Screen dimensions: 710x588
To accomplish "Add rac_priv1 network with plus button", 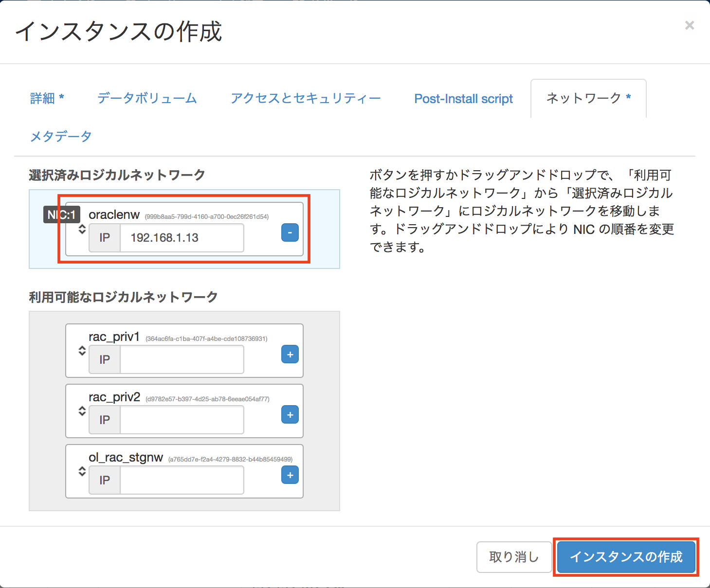I will (290, 355).
